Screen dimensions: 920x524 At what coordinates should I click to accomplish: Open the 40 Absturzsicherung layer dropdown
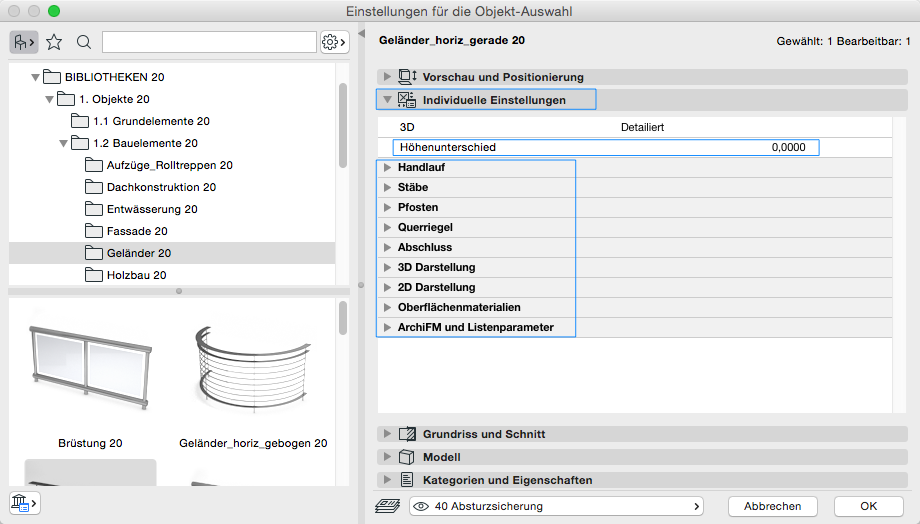556,506
